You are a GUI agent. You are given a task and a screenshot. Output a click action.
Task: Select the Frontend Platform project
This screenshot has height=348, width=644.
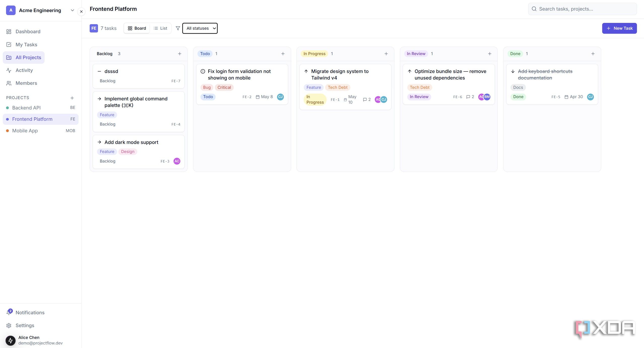click(x=41, y=119)
